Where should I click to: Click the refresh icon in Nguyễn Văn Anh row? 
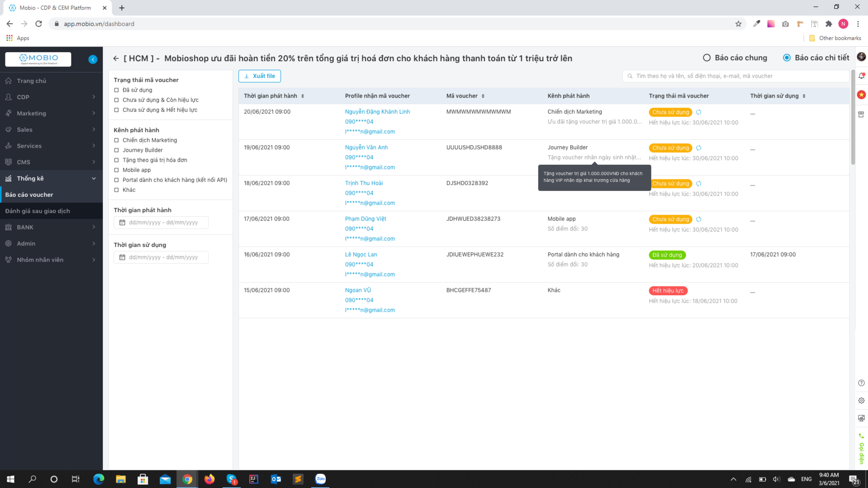pos(699,148)
